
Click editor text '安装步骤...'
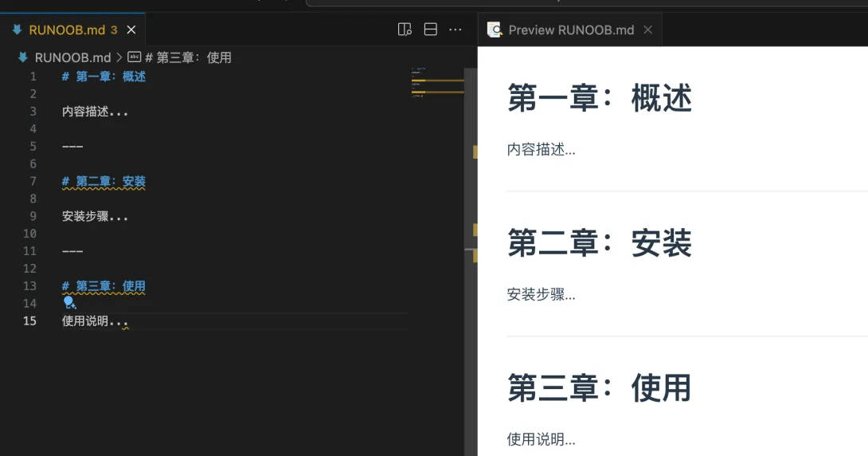(x=95, y=216)
